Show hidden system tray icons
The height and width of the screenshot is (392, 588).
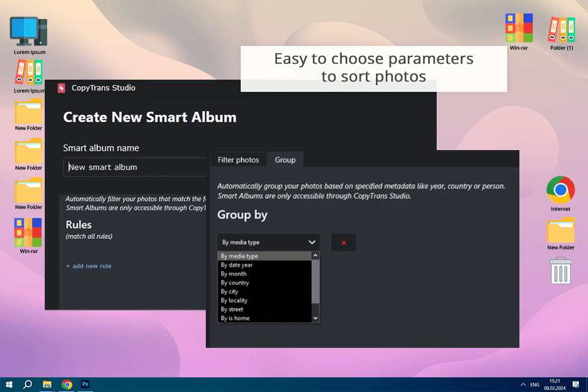coord(523,385)
